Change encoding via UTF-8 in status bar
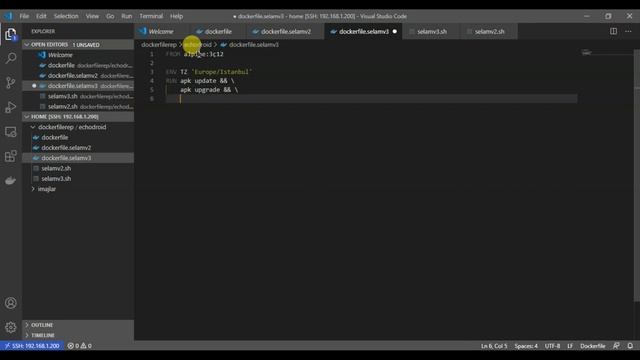 pyautogui.click(x=552, y=346)
